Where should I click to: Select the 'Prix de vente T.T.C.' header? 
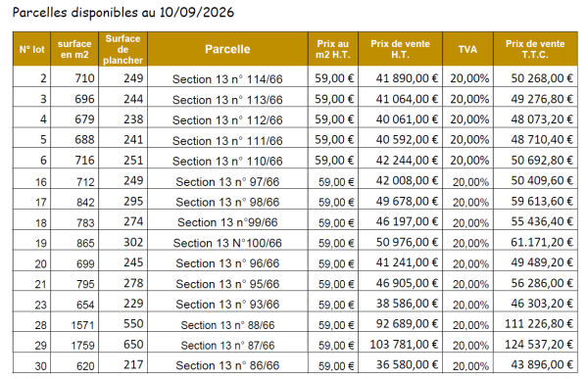[x=535, y=49]
